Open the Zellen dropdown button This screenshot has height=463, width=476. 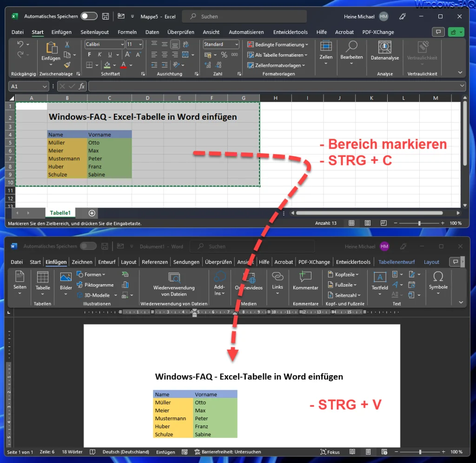[x=326, y=53]
